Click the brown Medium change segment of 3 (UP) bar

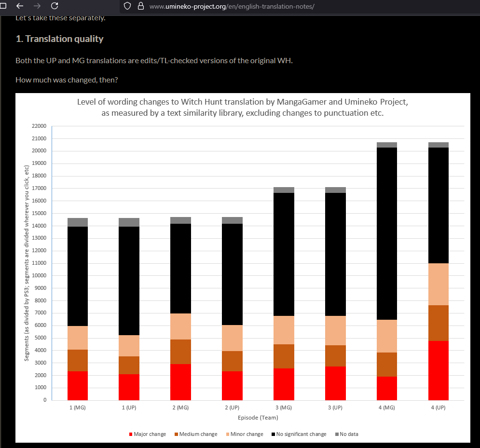pyautogui.click(x=335, y=356)
